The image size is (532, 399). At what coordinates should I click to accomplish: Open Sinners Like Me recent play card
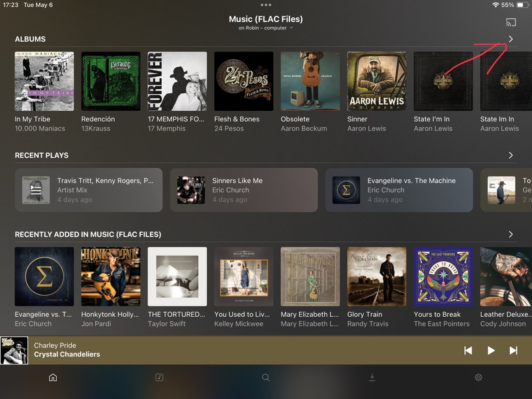(x=244, y=190)
